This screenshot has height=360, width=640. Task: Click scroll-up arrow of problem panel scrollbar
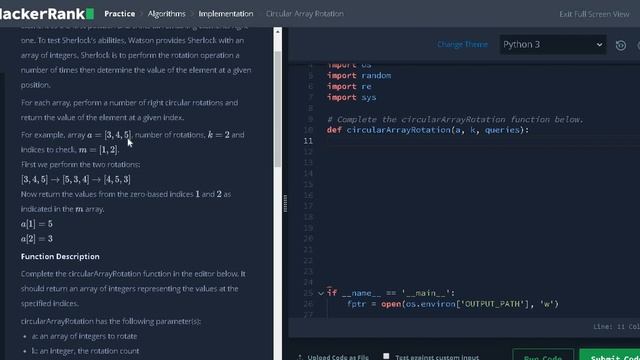coord(278,32)
